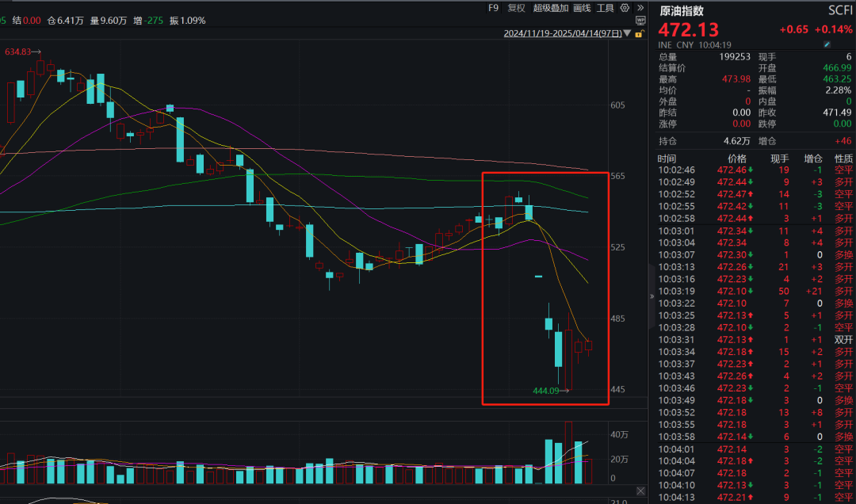Select the 10:03:19 trade row
This screenshot has width=856, height=504.
(x=751, y=291)
